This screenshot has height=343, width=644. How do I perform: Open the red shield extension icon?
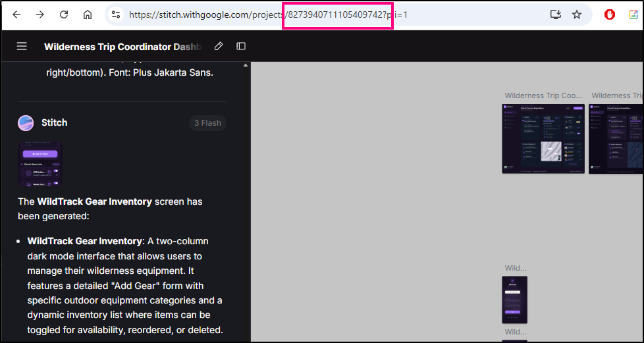(x=610, y=14)
